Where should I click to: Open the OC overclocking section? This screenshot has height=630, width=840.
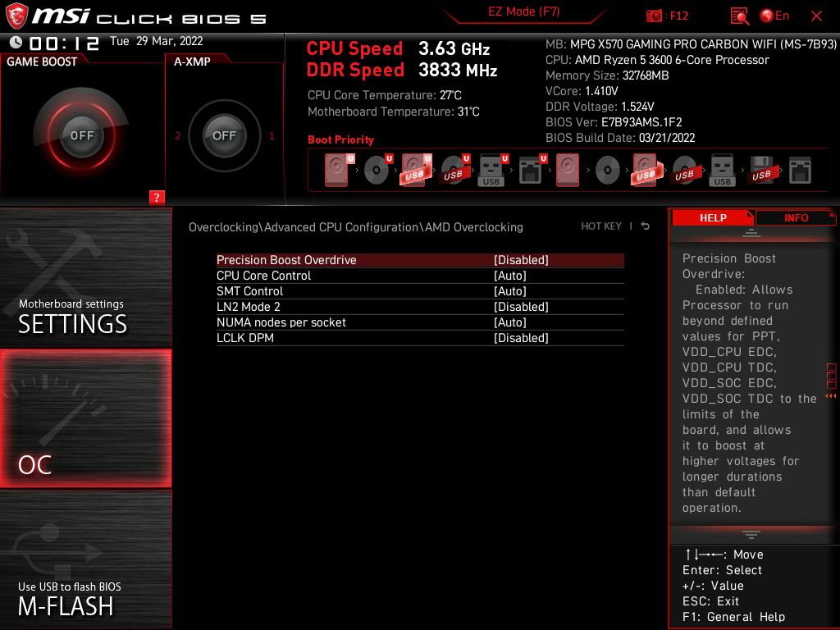pos(85,418)
